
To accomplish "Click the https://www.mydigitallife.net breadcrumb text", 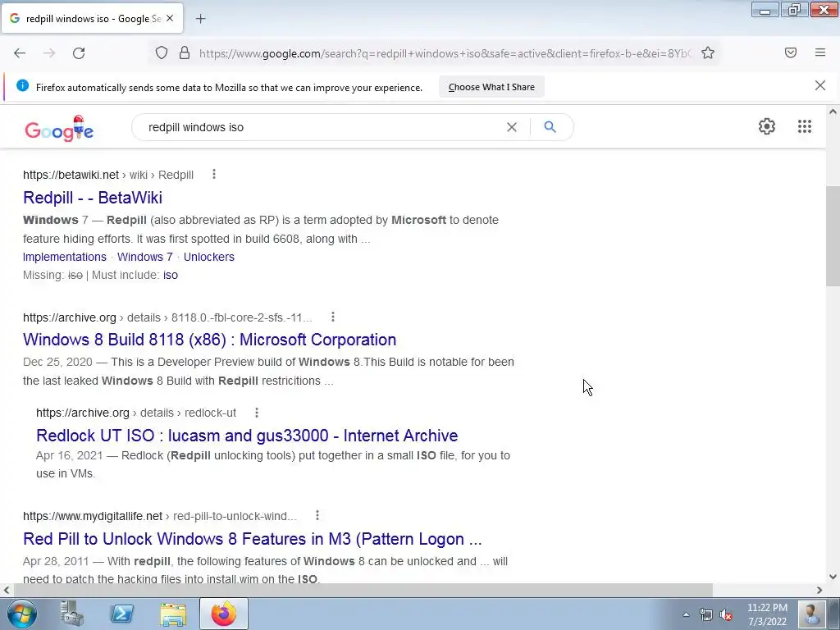I will coord(93,516).
